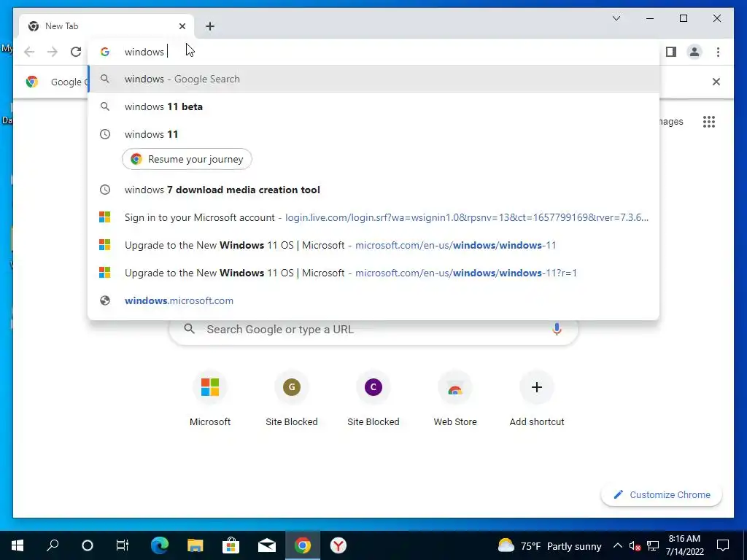Open a new tab with the plus button
Screen dimensions: 747x560
[210, 26]
